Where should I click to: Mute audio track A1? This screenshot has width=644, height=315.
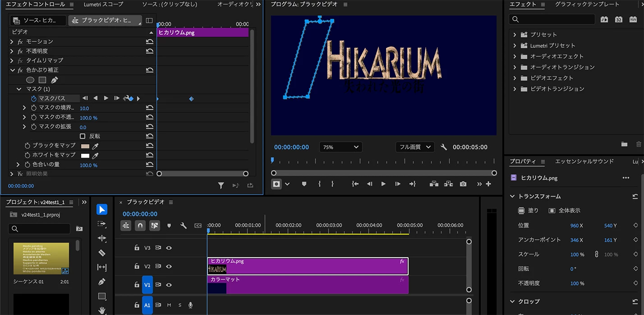click(x=169, y=305)
